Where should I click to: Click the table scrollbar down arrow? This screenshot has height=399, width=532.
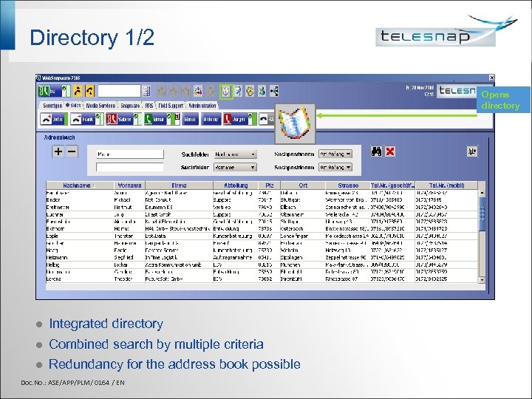click(x=482, y=280)
